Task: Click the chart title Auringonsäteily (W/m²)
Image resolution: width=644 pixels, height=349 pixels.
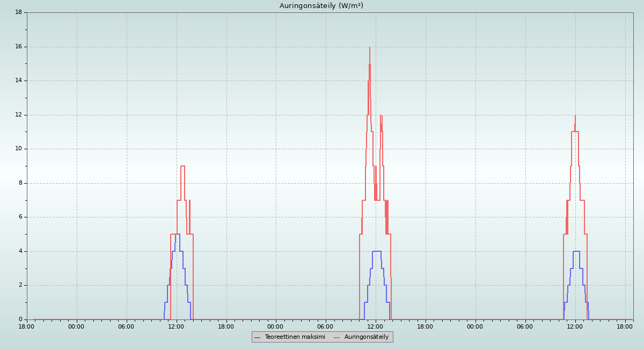Action: pos(321,6)
